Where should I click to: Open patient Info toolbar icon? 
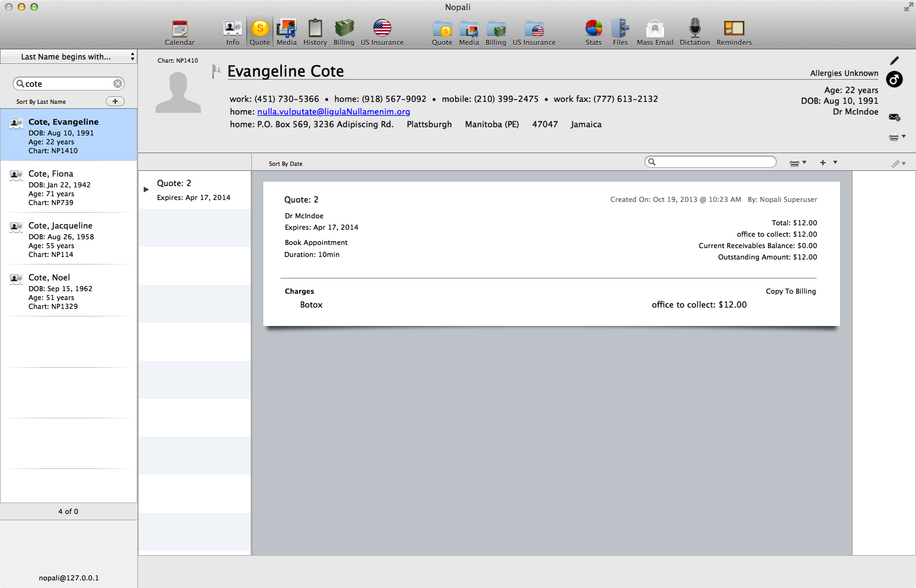click(233, 32)
